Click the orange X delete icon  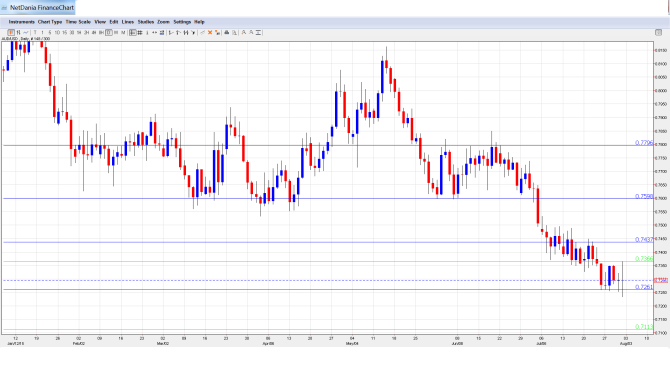tap(210, 32)
